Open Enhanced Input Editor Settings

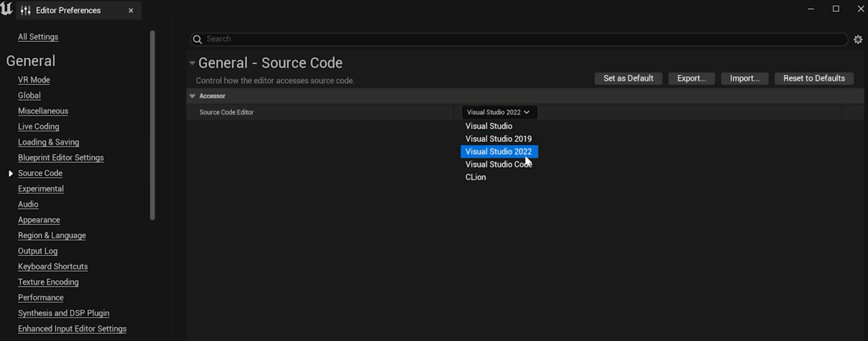72,329
